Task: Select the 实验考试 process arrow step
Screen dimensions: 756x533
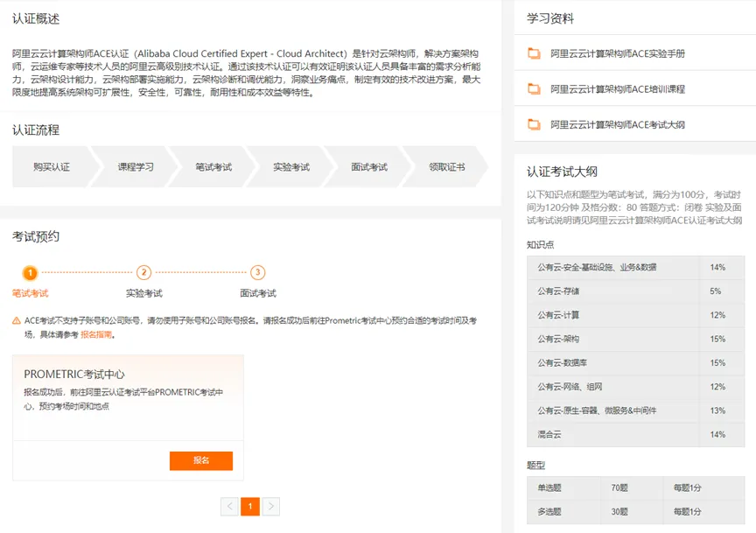Action: (x=291, y=167)
